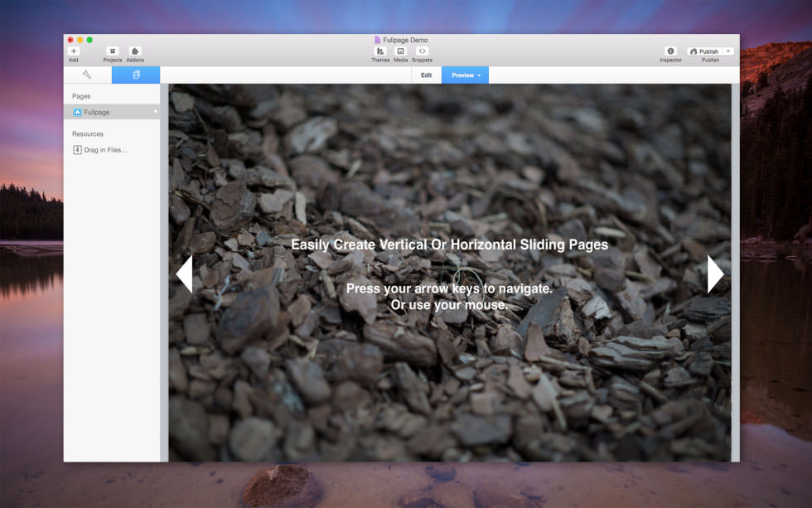Open the Snippets code icon

click(x=422, y=51)
